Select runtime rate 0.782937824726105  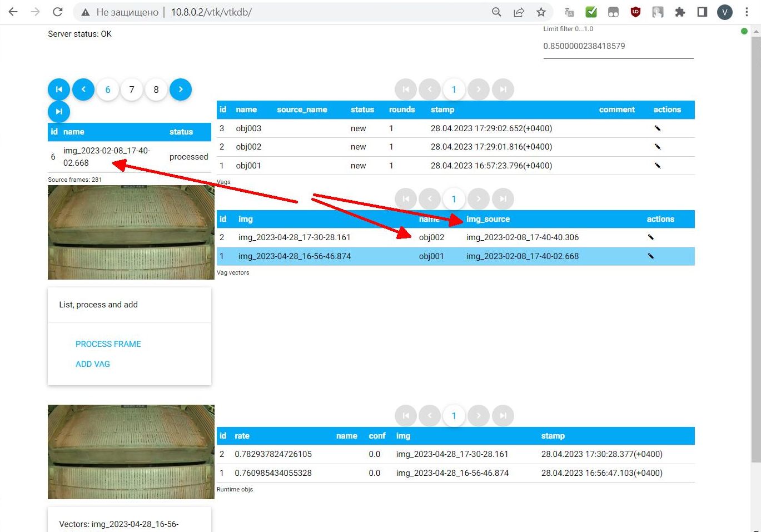(x=273, y=454)
